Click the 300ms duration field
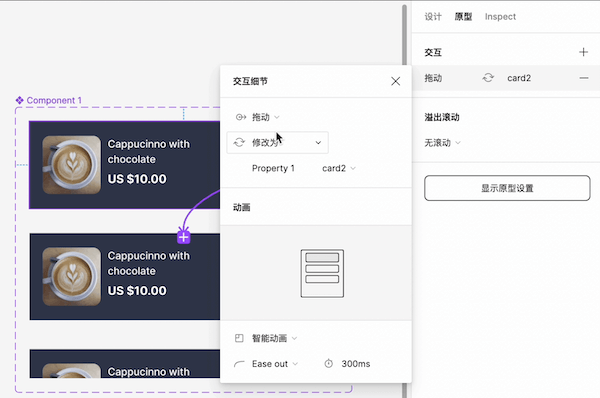This screenshot has width=600, height=398. pos(356,364)
